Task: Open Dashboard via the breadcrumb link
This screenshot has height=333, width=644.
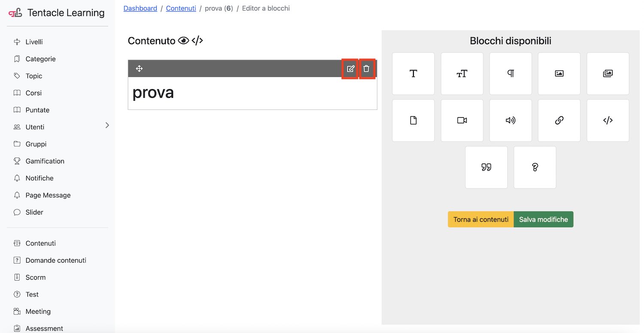Action: [140, 8]
